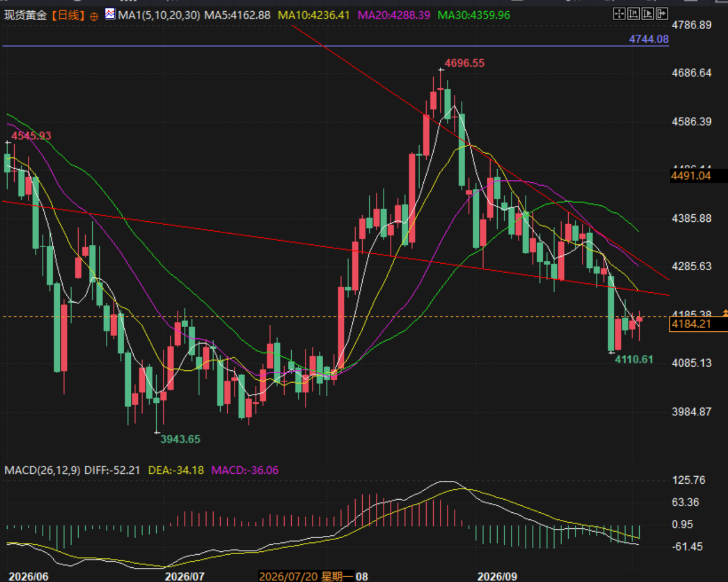Select the MA10:4236.41 legend label
The width and height of the screenshot is (728, 582).
pyautogui.click(x=314, y=15)
